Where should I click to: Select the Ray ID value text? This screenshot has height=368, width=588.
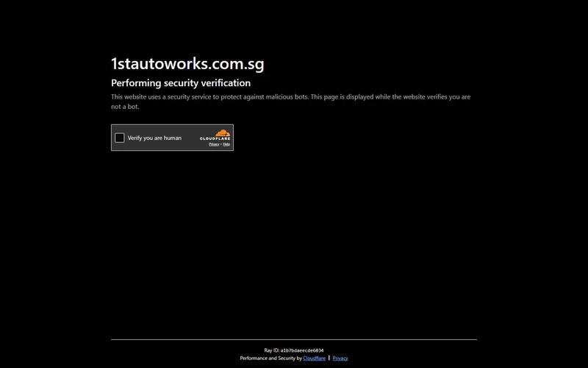pos(302,350)
